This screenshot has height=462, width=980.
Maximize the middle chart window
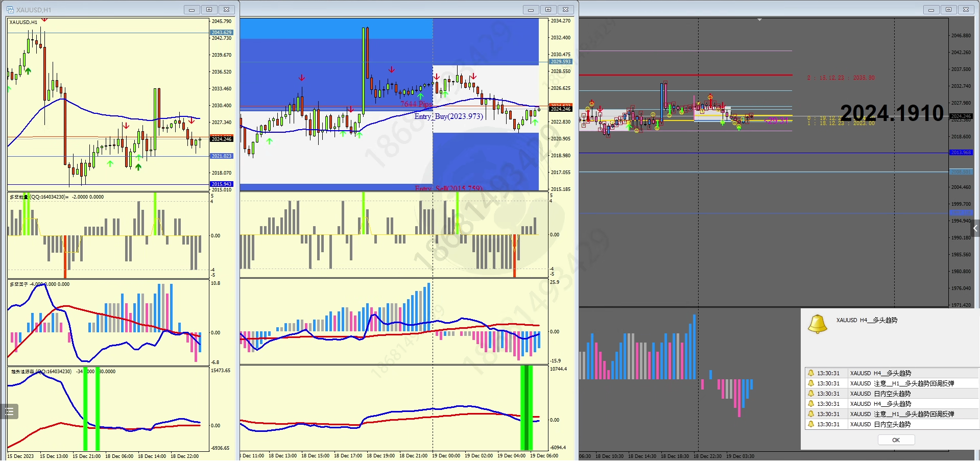[x=548, y=10]
